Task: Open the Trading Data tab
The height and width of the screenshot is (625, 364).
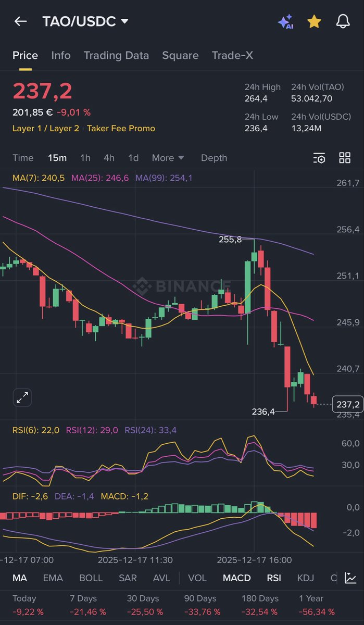Action: pyautogui.click(x=116, y=55)
